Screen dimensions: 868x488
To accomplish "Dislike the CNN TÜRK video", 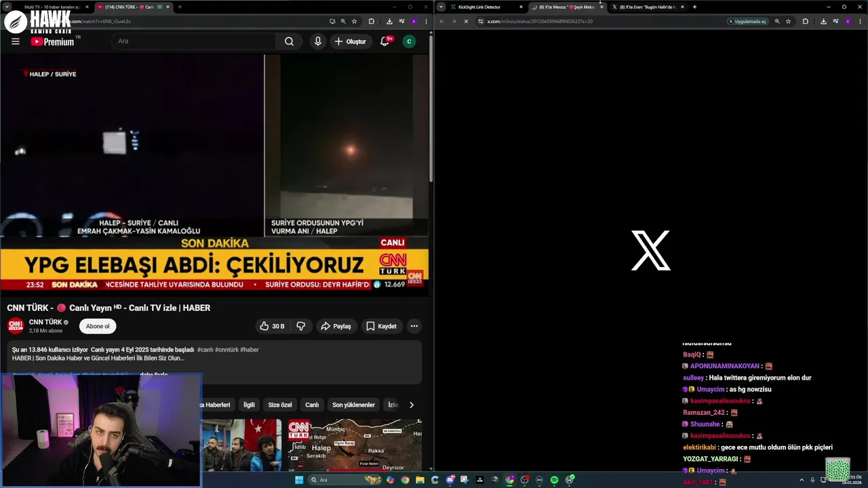I will [x=300, y=326].
